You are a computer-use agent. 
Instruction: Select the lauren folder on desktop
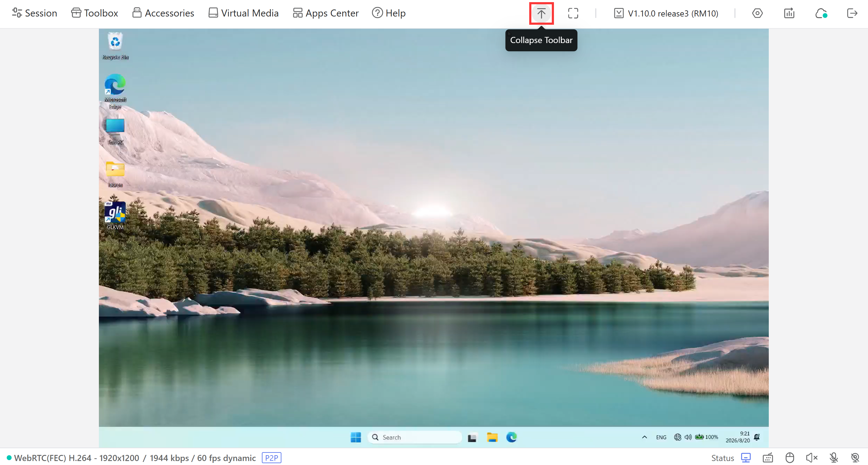(115, 174)
